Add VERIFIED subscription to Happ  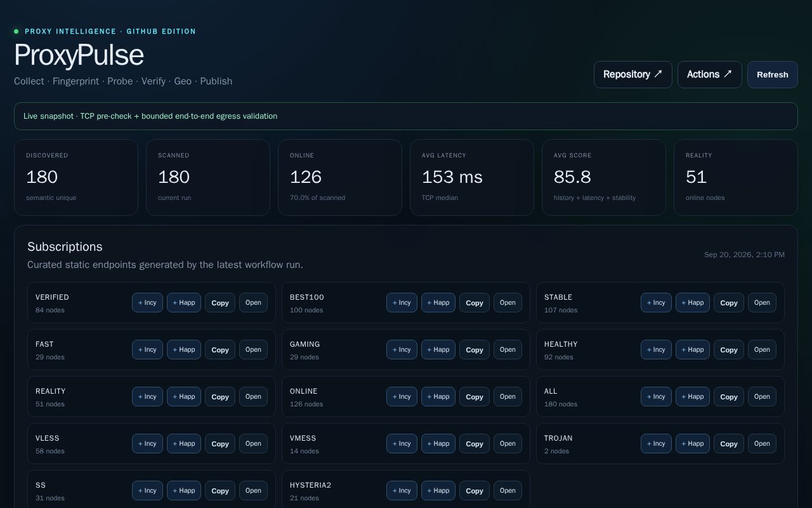tap(184, 303)
